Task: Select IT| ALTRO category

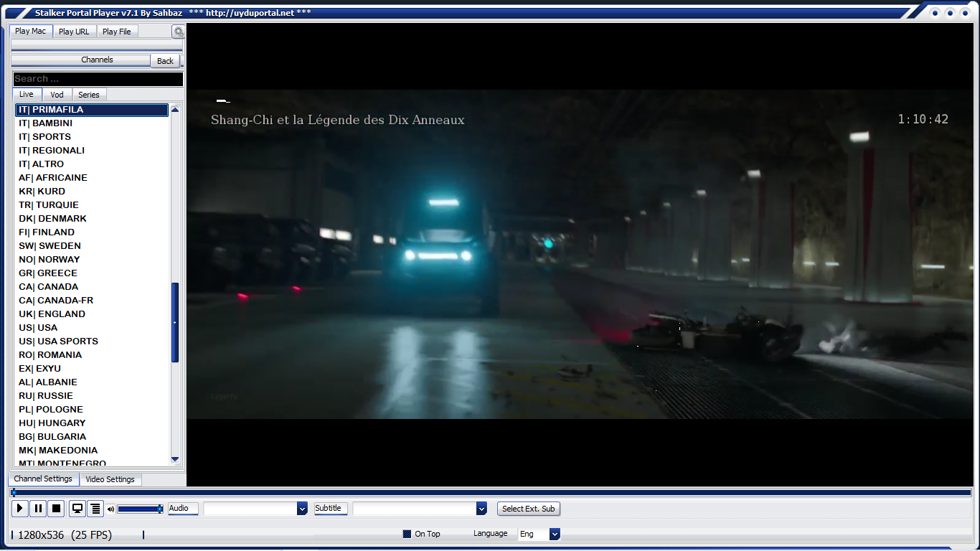Action: [x=92, y=164]
